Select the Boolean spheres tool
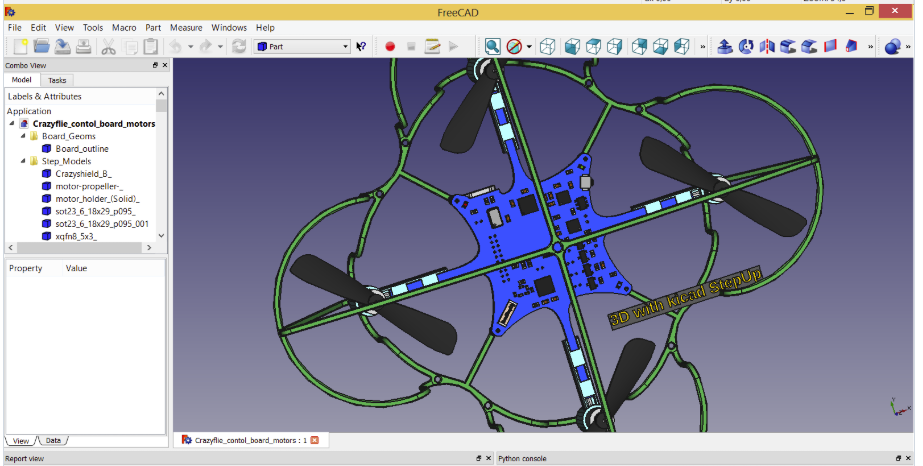The height and width of the screenshot is (466, 923). click(893, 46)
